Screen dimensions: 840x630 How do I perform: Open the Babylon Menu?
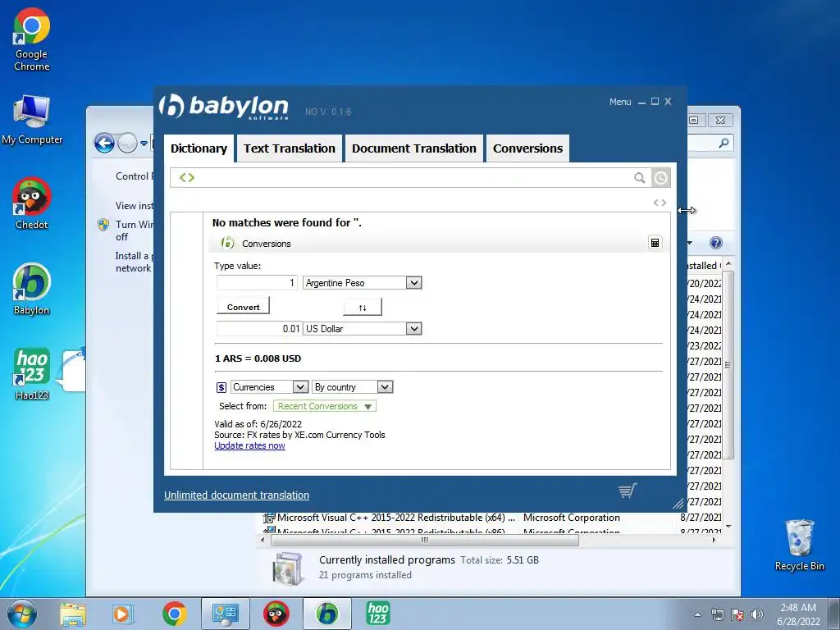pyautogui.click(x=620, y=102)
